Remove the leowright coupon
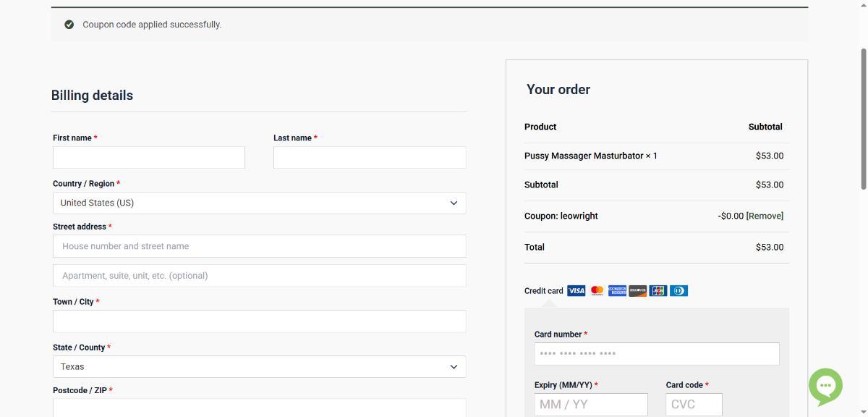Screen dimensions: 868x417 [765, 216]
